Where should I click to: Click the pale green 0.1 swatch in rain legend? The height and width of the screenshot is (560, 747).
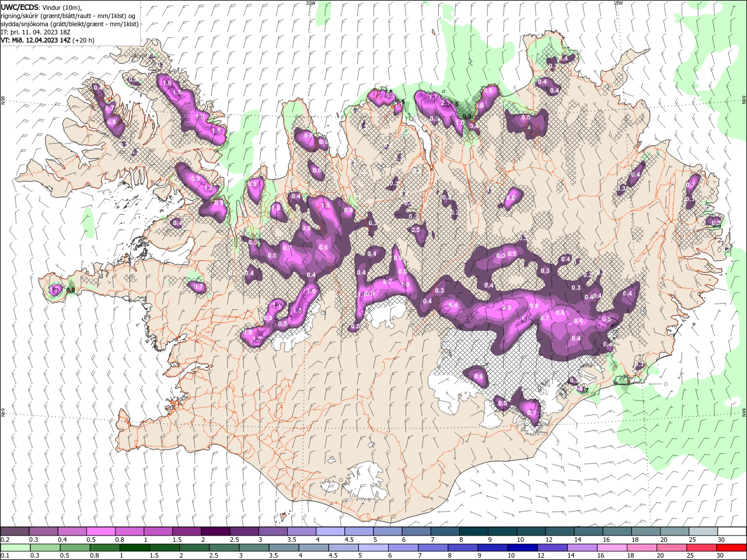coord(15,548)
